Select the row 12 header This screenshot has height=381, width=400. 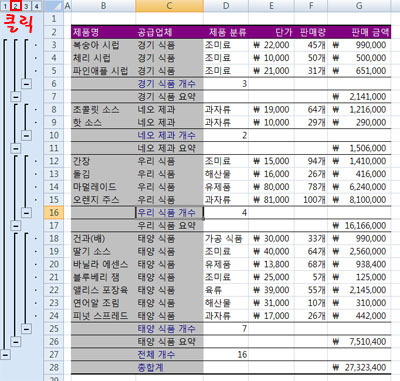[x=54, y=161]
